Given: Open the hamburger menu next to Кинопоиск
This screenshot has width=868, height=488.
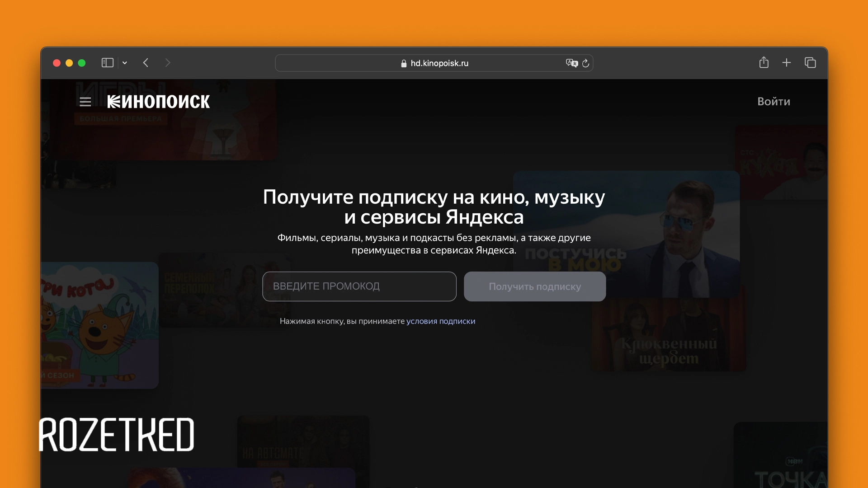Looking at the screenshot, I should point(85,102).
